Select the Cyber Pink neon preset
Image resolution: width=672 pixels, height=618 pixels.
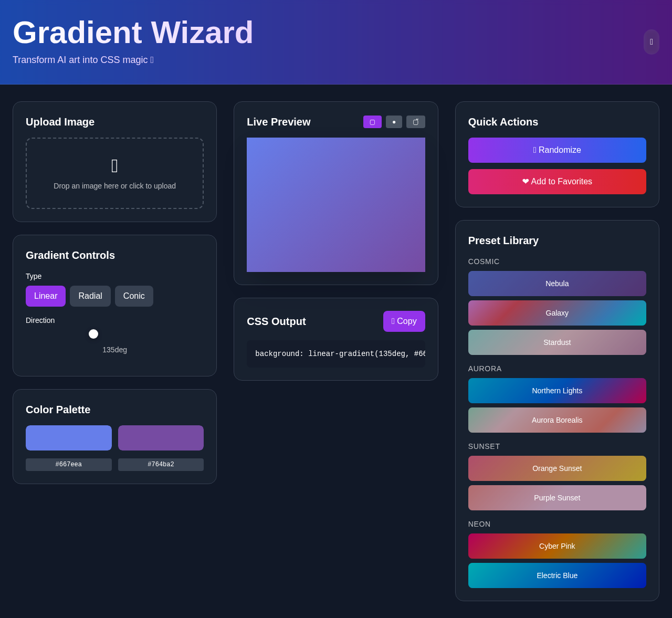click(557, 546)
